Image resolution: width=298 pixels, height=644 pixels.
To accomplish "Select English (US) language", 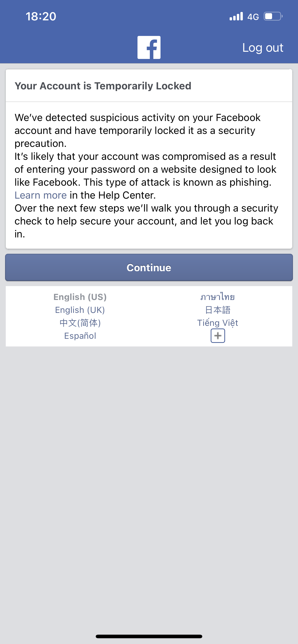I will (x=80, y=297).
